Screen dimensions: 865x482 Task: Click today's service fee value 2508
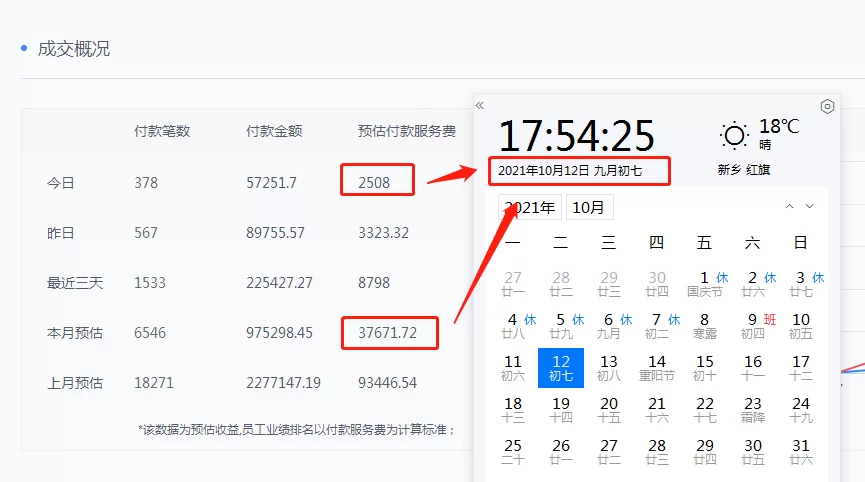point(373,183)
